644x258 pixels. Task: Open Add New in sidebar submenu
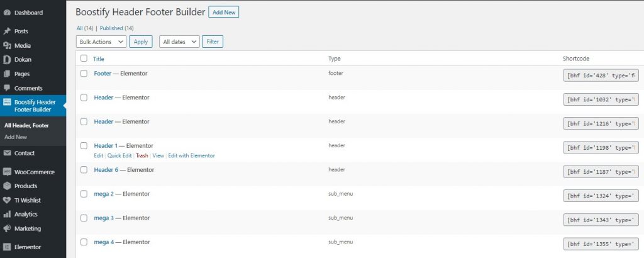coord(16,137)
